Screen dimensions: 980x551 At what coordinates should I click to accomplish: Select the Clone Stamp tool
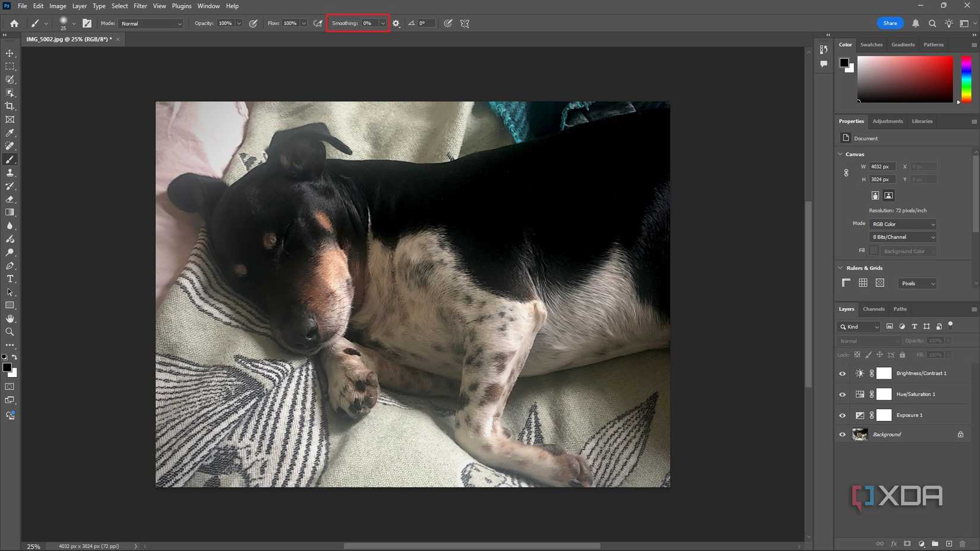pyautogui.click(x=10, y=172)
